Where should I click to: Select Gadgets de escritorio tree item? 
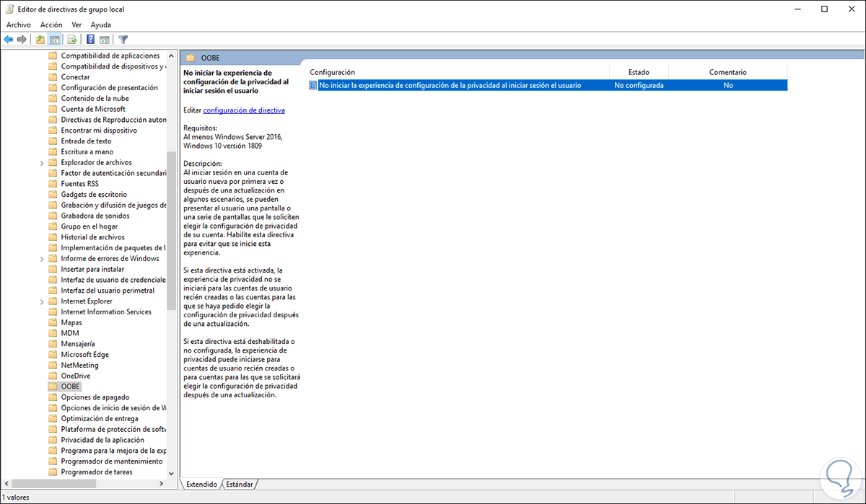point(94,195)
